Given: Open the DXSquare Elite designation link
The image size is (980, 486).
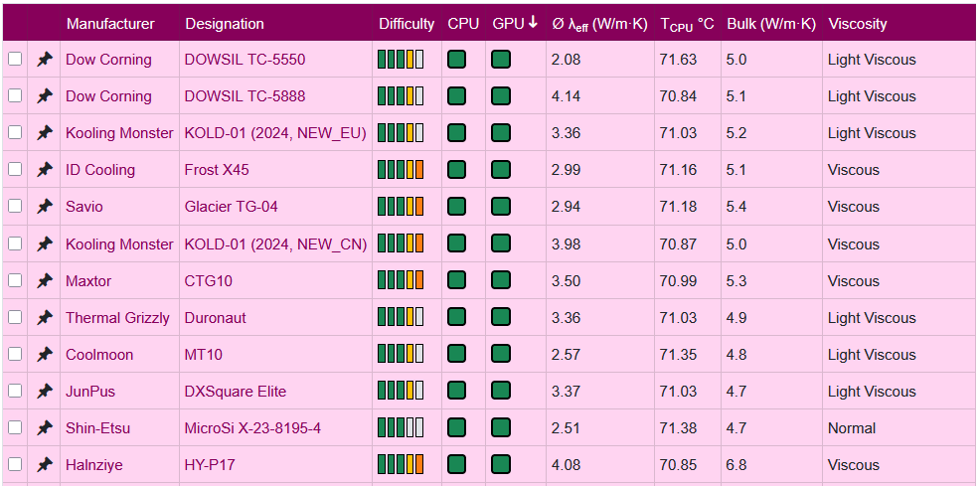Looking at the screenshot, I should coord(236,392).
